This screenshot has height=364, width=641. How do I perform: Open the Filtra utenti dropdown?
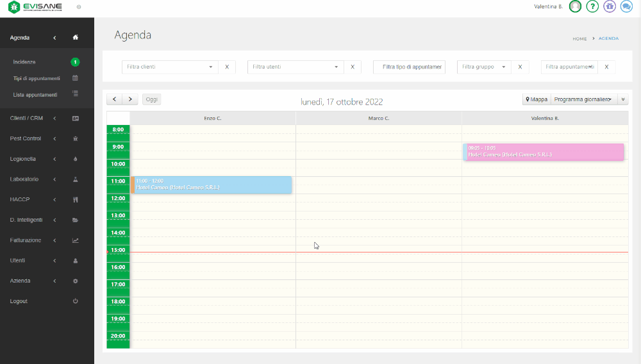(296, 67)
